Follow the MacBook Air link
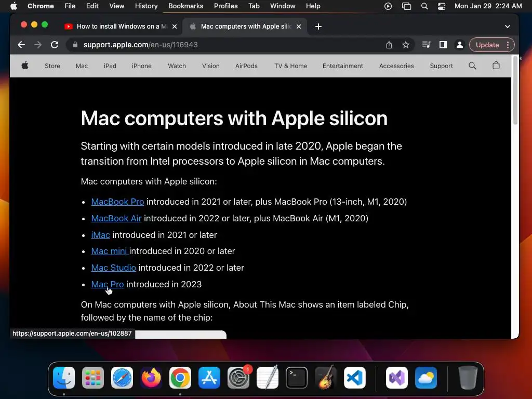 (x=116, y=218)
